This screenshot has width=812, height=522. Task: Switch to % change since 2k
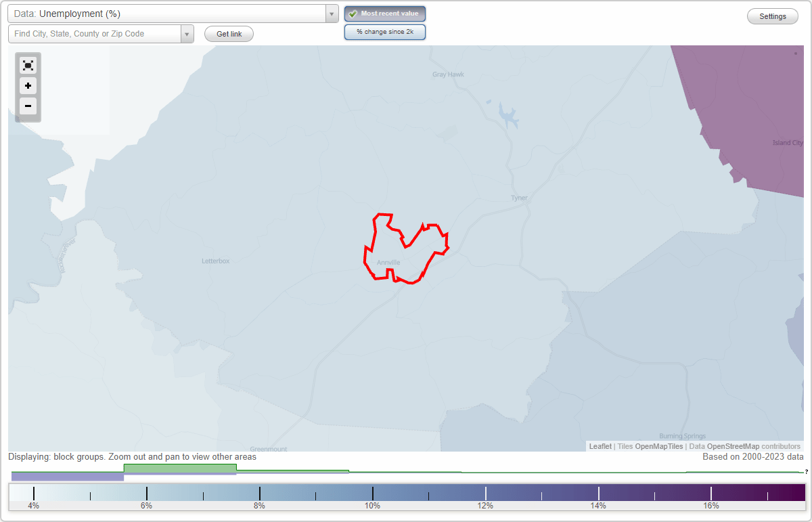(385, 32)
